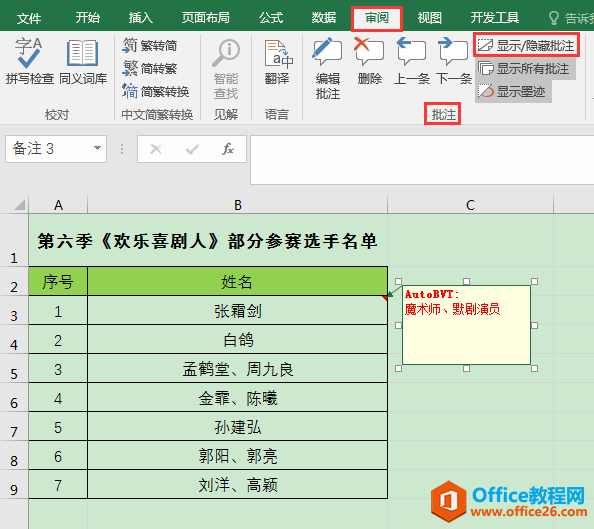
Task: Convert text using 繁转简
Action: [x=150, y=45]
